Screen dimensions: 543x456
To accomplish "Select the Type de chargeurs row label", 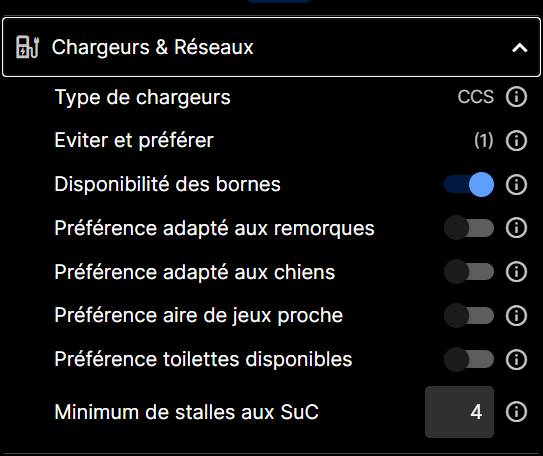I will (142, 98).
